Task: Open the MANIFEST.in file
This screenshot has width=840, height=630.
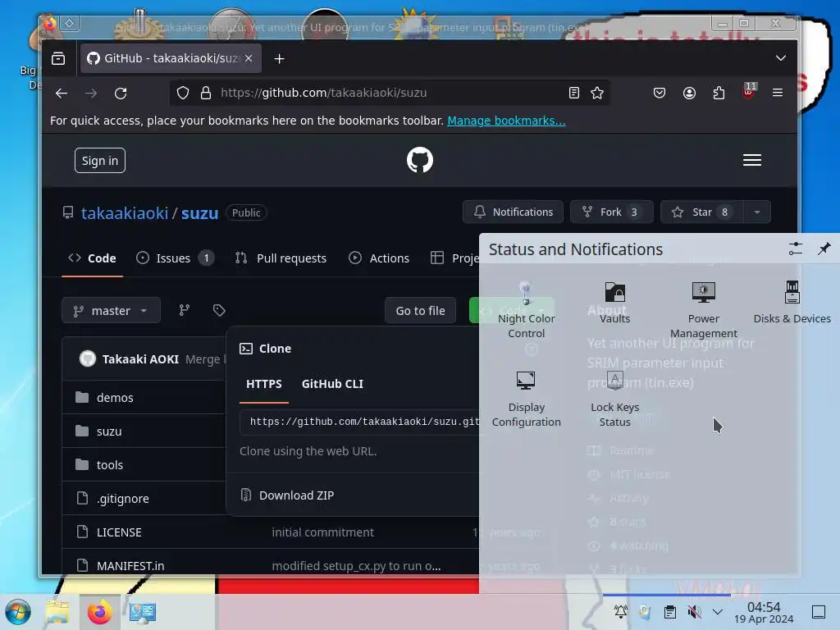Action: [x=130, y=566]
